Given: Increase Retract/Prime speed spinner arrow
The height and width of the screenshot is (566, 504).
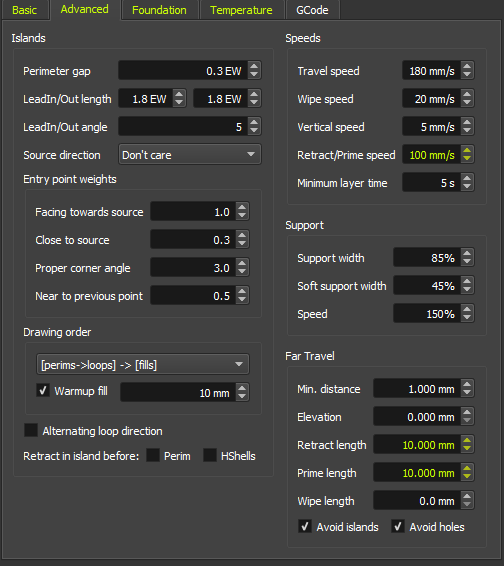Looking at the screenshot, I should click(467, 150).
